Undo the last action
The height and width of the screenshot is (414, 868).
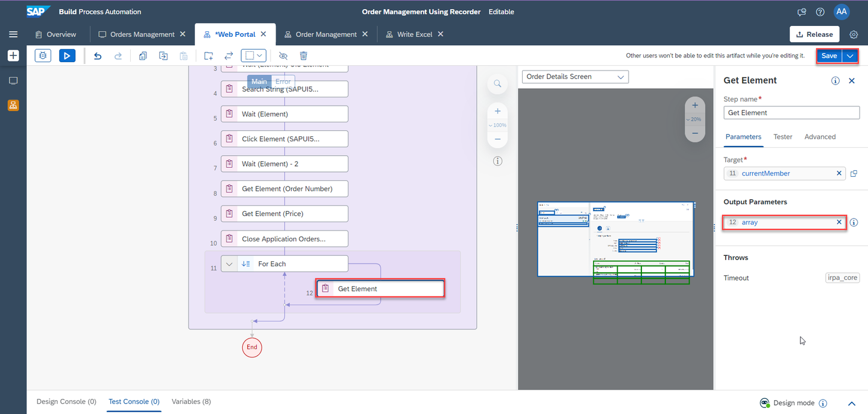tap(98, 56)
